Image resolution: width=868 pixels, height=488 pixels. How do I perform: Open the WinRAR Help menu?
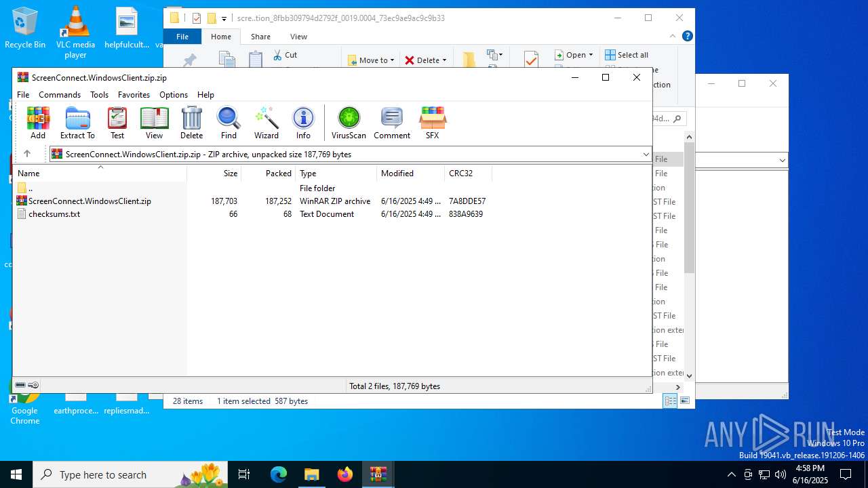pos(205,95)
